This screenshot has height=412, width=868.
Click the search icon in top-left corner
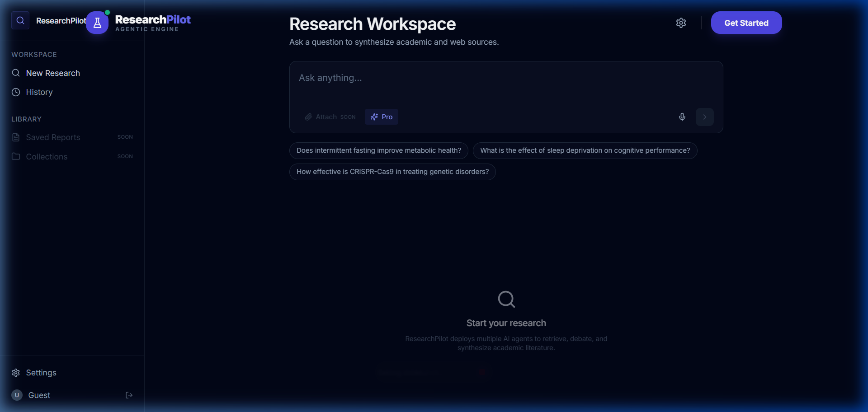tap(20, 20)
